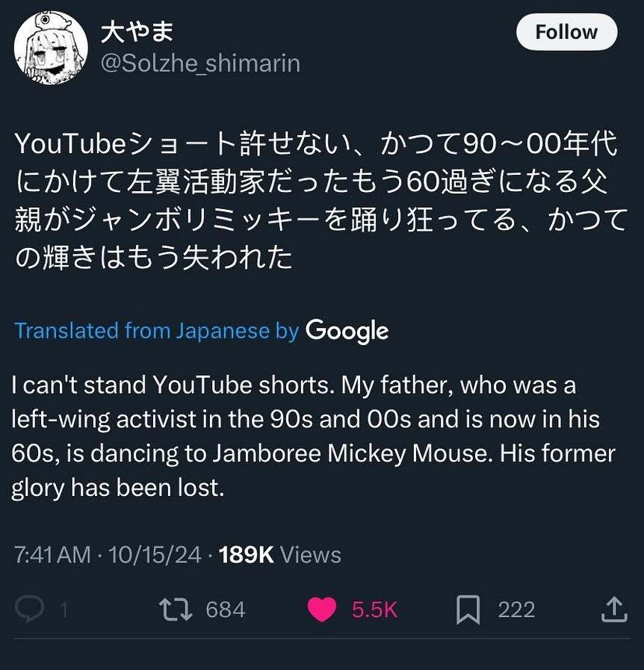Click the 684 retweet count

click(x=225, y=609)
